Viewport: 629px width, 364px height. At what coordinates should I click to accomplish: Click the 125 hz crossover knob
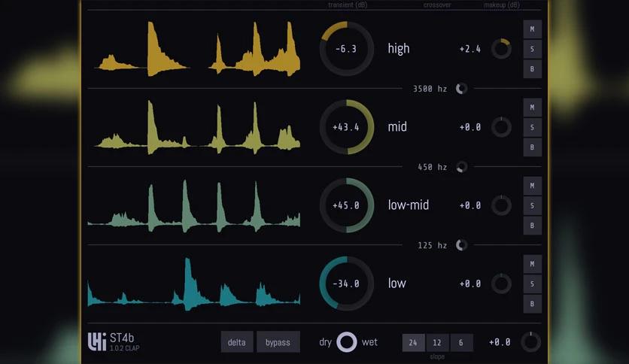coord(462,245)
